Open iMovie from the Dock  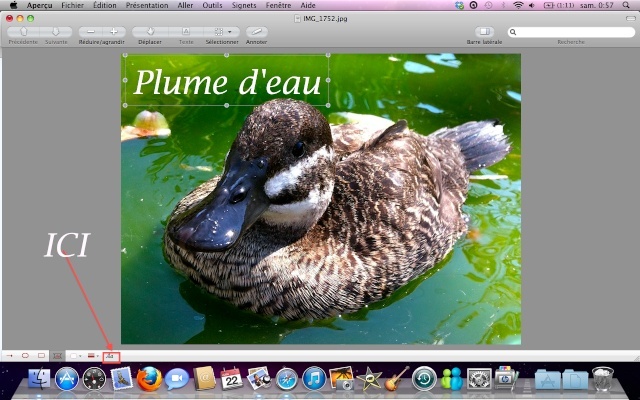coord(369,379)
